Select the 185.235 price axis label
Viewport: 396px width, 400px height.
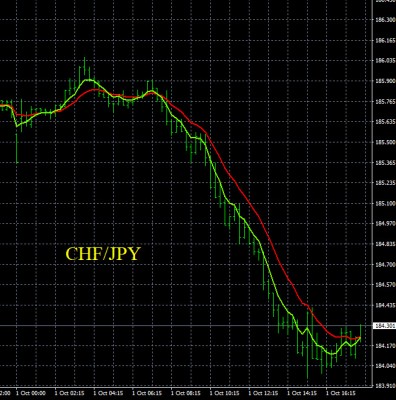[x=385, y=183]
